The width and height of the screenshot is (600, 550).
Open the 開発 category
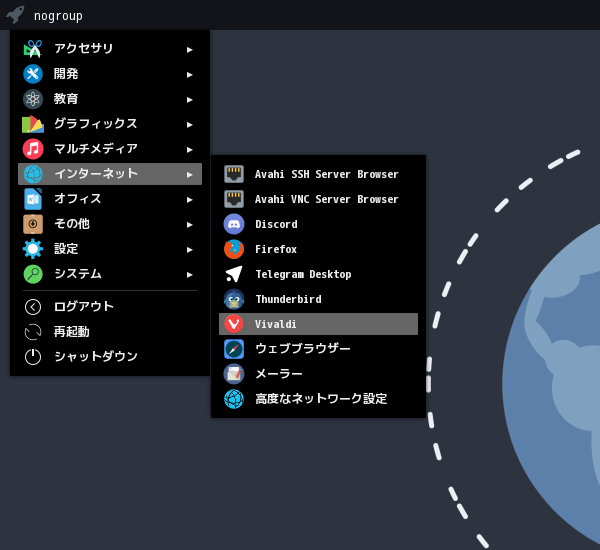pos(110,74)
